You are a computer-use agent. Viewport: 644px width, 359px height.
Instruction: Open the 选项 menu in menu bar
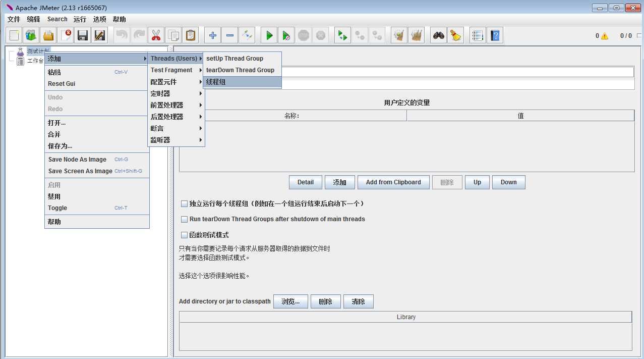(100, 19)
